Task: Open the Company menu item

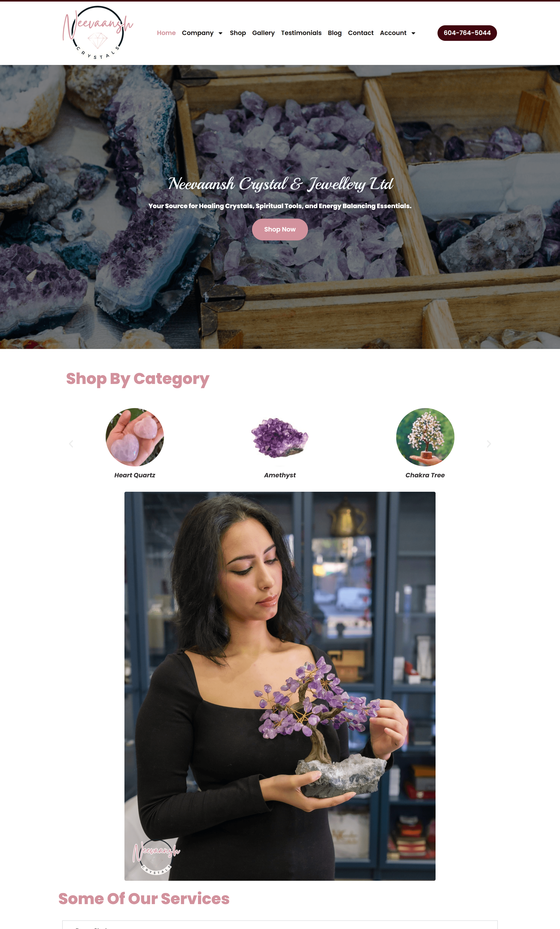Action: tap(198, 33)
